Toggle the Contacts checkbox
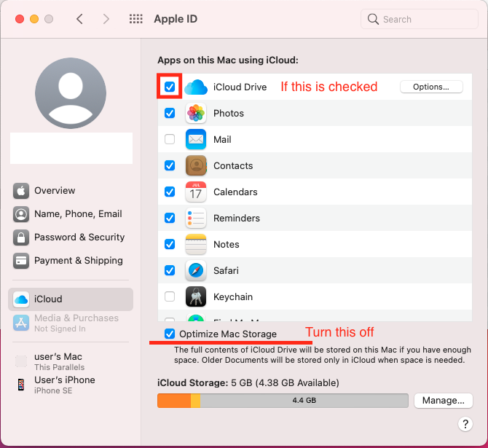The width and height of the screenshot is (488, 448). tap(170, 165)
